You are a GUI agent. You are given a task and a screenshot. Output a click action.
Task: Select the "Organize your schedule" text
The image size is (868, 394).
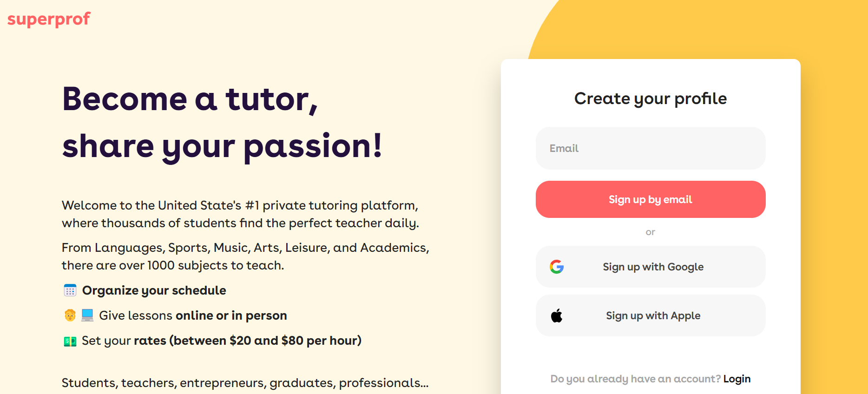pyautogui.click(x=154, y=291)
